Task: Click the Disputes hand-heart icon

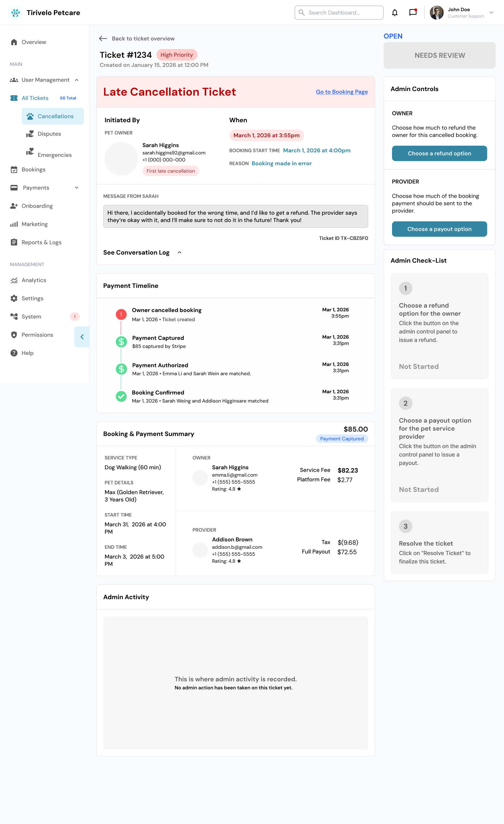Action: coord(30,134)
